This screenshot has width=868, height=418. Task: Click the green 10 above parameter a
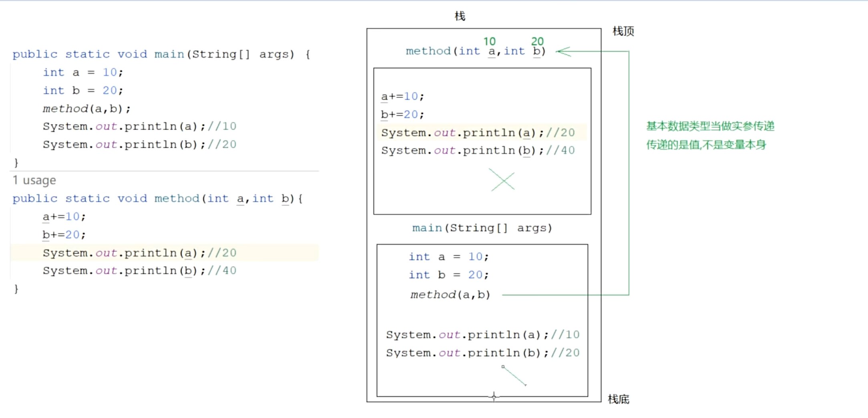pos(489,42)
